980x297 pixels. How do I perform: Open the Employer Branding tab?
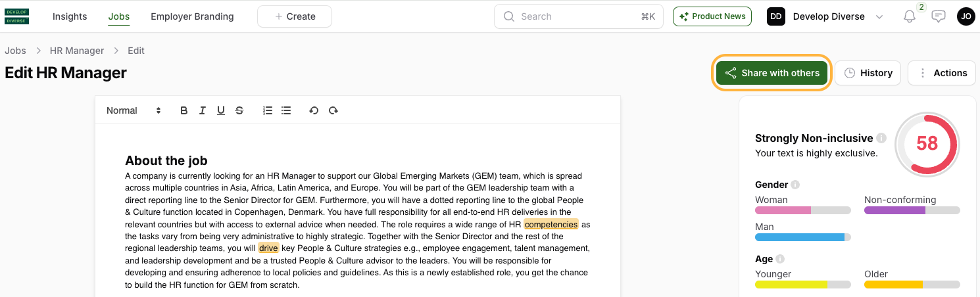pos(192,16)
